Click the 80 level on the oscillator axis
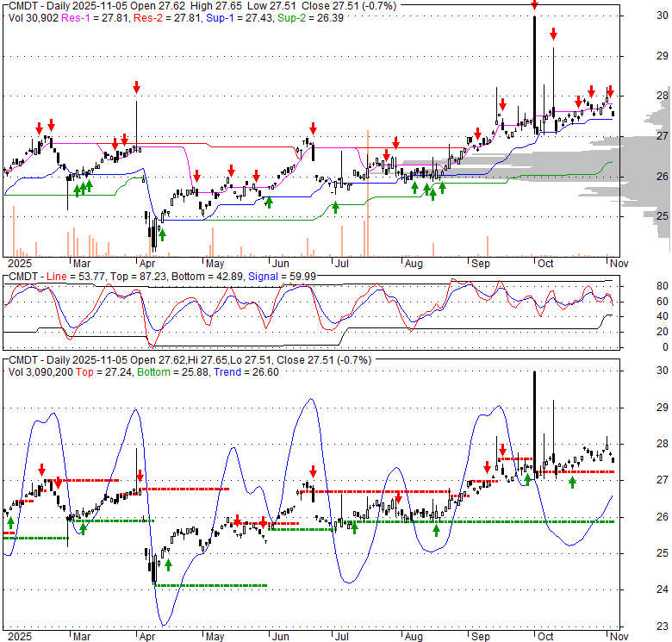 (638, 285)
